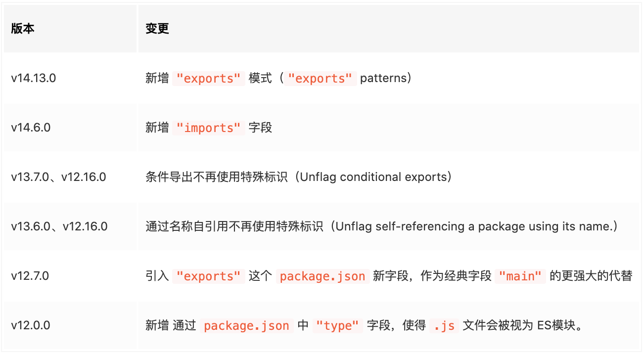
Task: Click package.json code tag in v12.7.0 row
Action: [322, 276]
